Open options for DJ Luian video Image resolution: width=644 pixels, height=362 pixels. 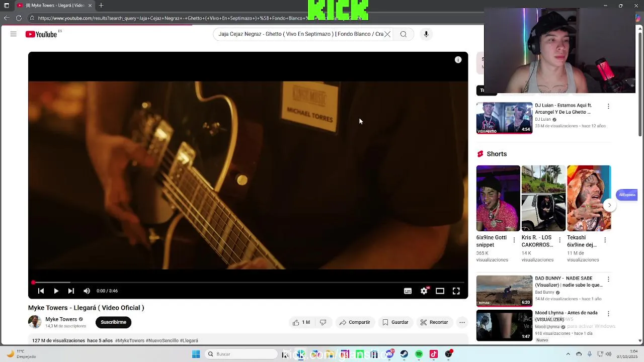[x=608, y=107]
